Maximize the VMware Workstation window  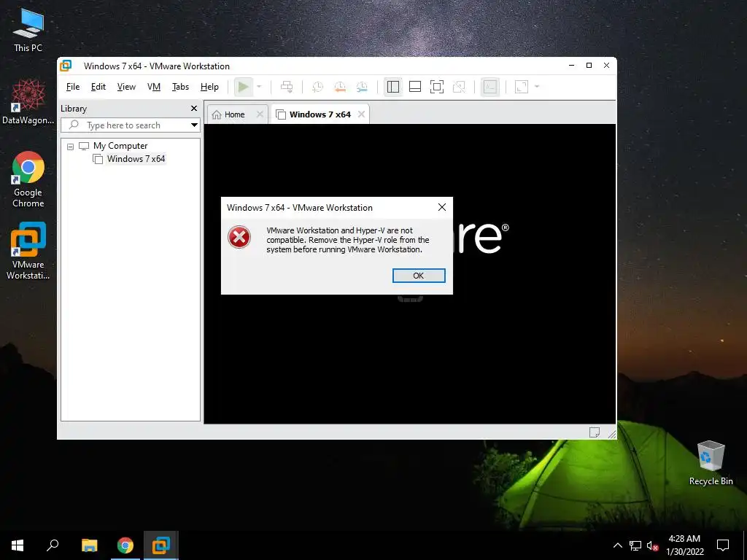coord(589,66)
